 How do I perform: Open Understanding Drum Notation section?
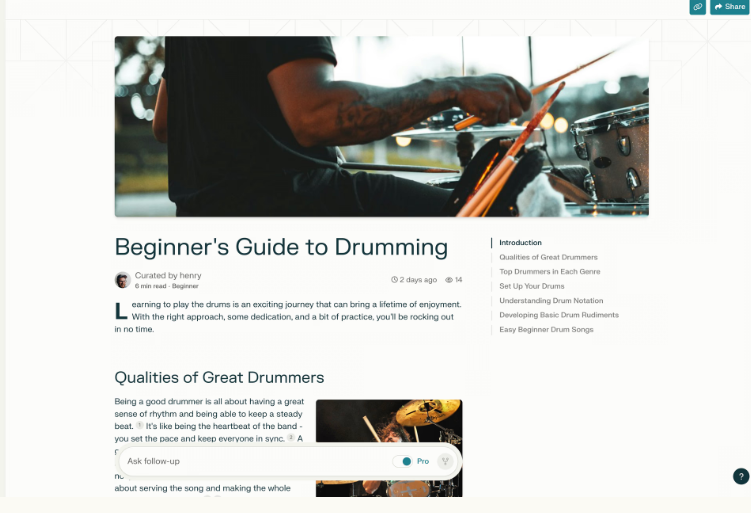tap(551, 300)
